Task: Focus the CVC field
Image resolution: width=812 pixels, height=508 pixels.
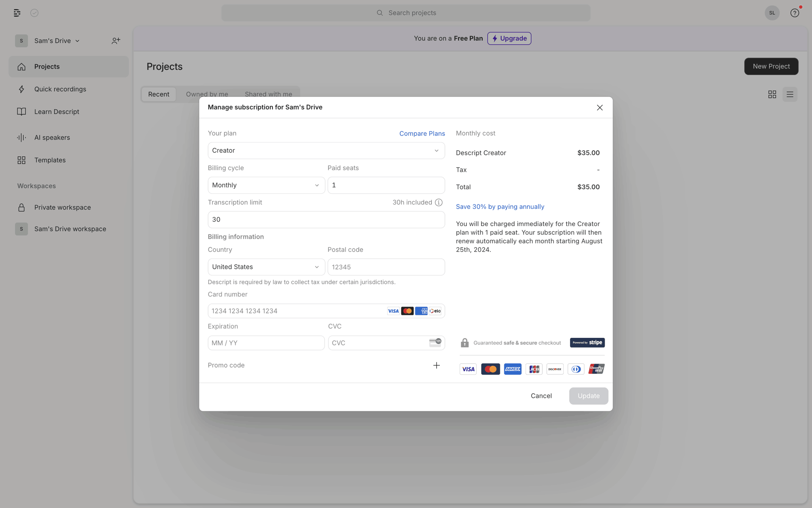Action: pos(386,343)
